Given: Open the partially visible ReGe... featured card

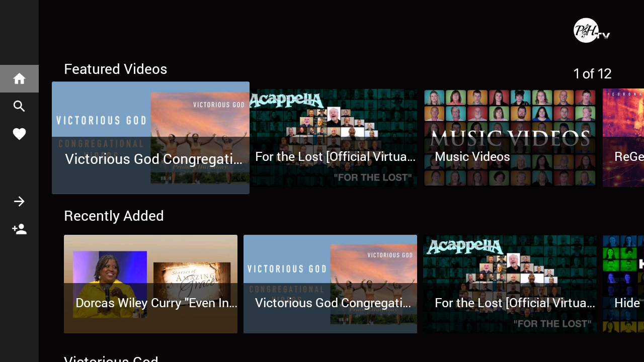Looking at the screenshot, I should [623, 138].
